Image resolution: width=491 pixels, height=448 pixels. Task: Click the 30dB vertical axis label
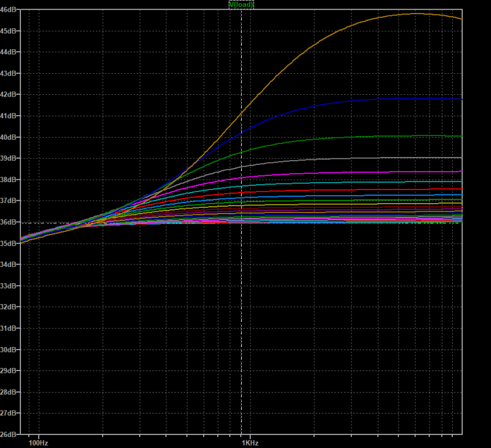9,350
